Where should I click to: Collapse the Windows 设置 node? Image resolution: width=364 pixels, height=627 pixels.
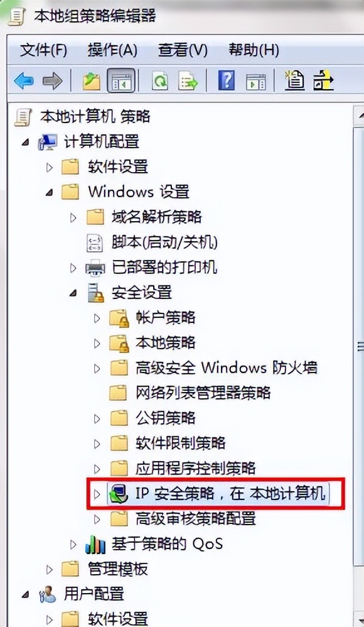point(49,192)
